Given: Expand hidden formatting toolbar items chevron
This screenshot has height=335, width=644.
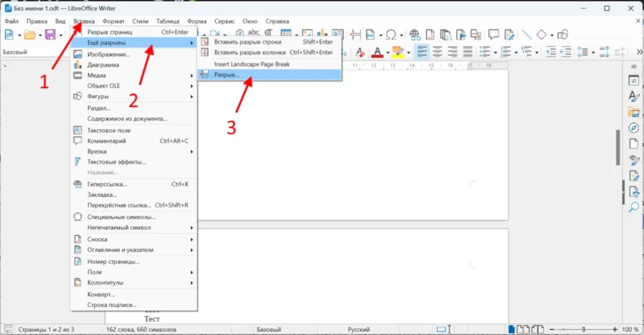Looking at the screenshot, I should click(639, 52).
